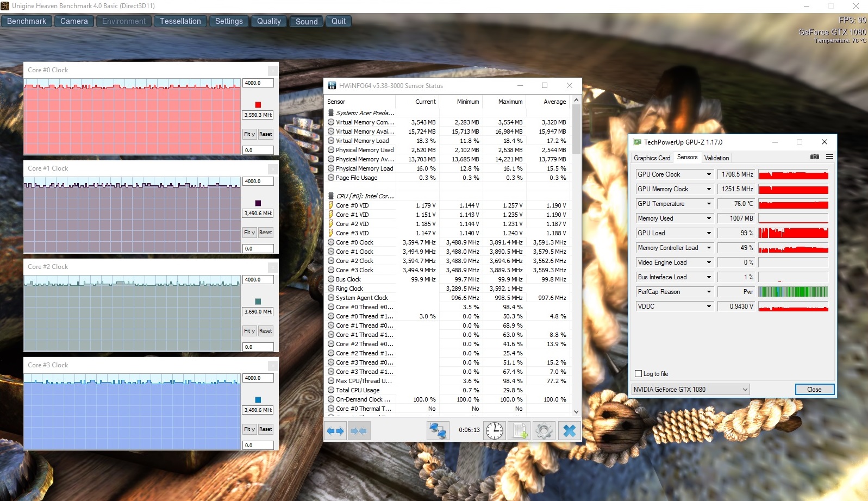This screenshot has width=868, height=501.
Task: Open Bus Interface Load sensor dropdown
Action: point(709,277)
